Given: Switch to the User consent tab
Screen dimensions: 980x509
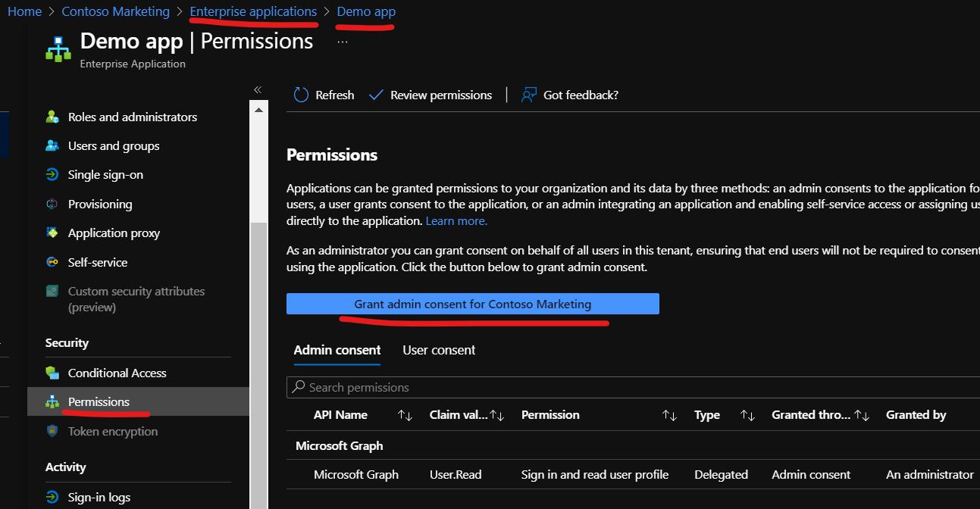Looking at the screenshot, I should pyautogui.click(x=439, y=350).
